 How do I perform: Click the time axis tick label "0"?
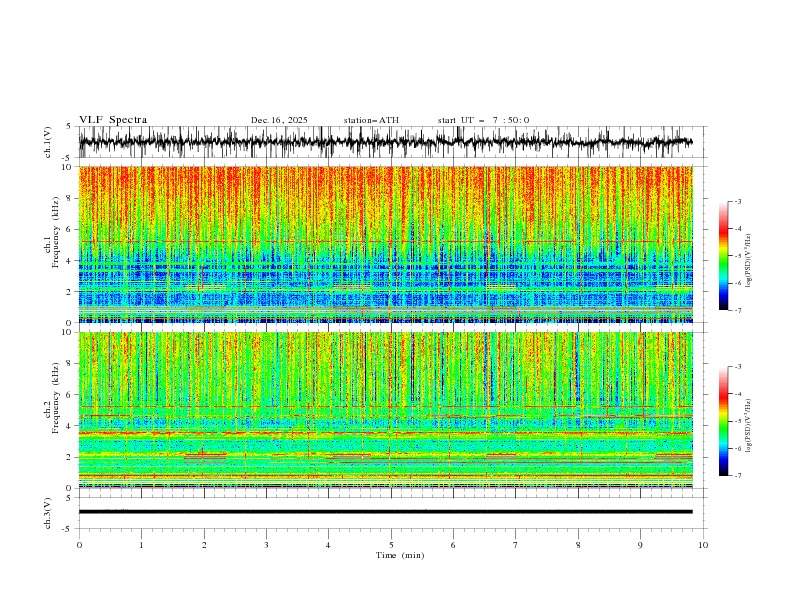click(79, 545)
